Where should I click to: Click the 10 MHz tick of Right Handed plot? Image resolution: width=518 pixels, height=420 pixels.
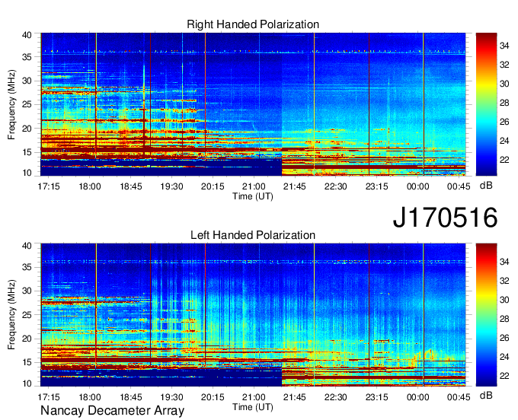pyautogui.click(x=27, y=173)
